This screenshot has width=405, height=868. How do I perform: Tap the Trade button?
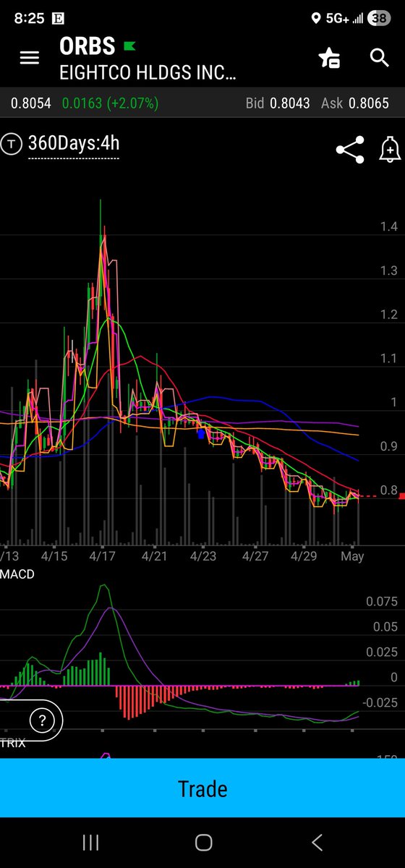point(202,788)
